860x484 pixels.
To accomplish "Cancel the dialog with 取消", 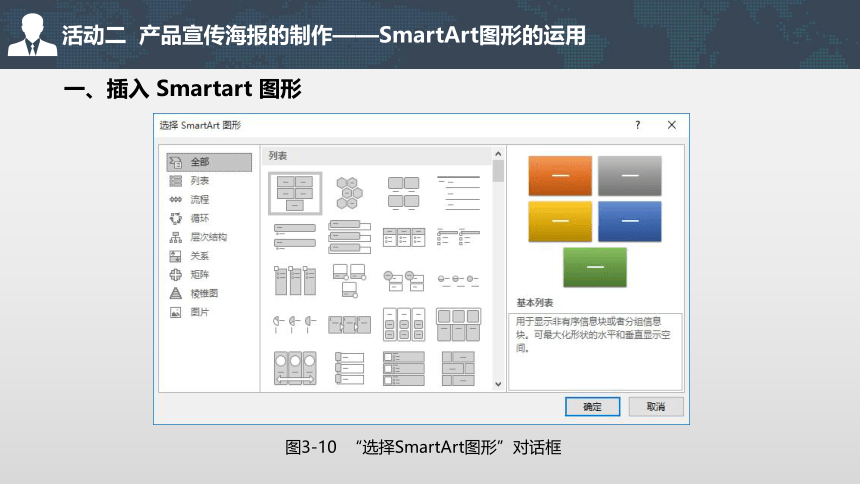I will [x=656, y=407].
